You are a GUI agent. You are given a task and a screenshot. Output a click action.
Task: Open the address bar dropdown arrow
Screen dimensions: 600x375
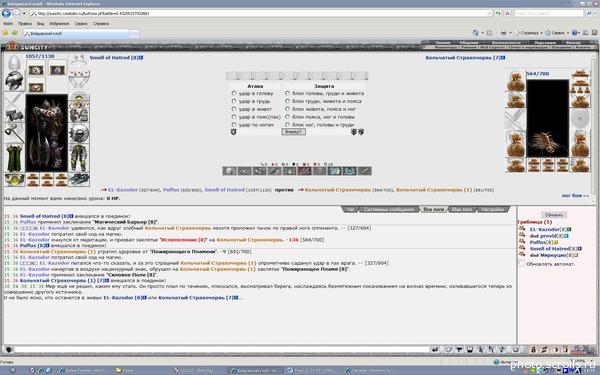point(489,13)
